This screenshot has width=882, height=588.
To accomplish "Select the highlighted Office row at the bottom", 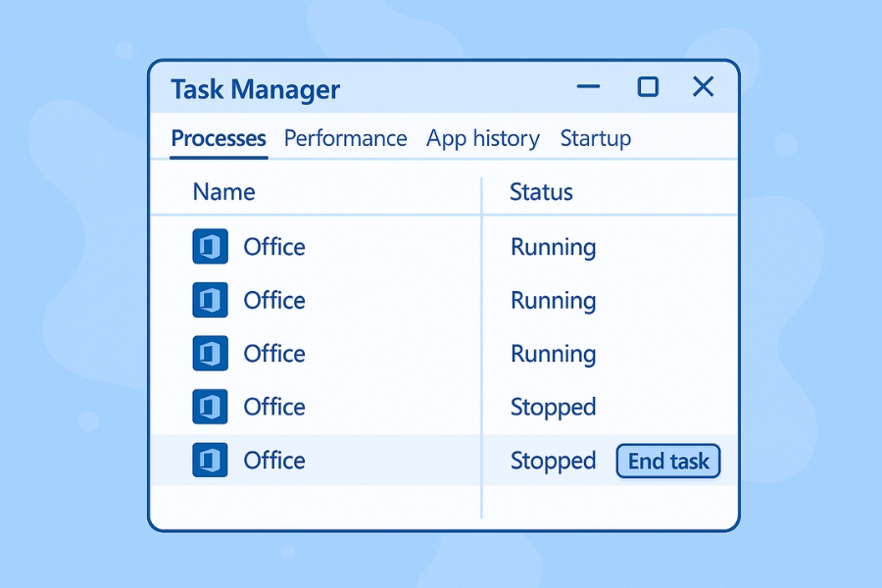I will (x=343, y=461).
